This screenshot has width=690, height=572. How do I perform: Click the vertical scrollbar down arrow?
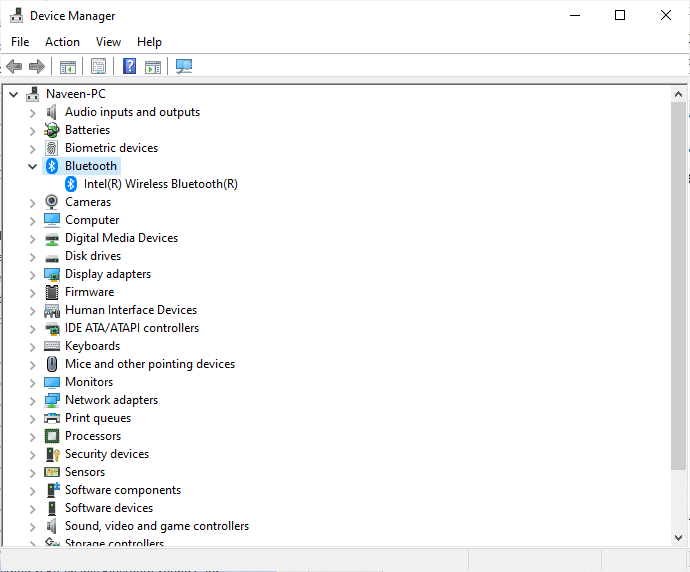680,537
